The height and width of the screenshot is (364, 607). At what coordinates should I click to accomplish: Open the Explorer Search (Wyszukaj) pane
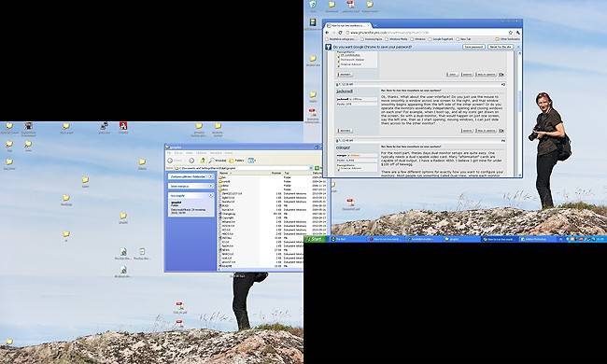coord(218,161)
